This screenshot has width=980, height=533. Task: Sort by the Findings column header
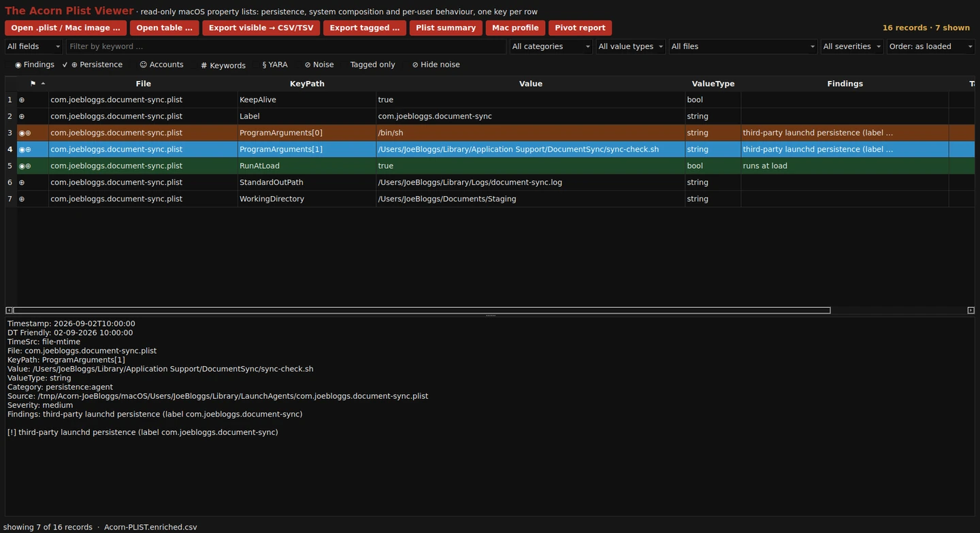[x=845, y=84]
